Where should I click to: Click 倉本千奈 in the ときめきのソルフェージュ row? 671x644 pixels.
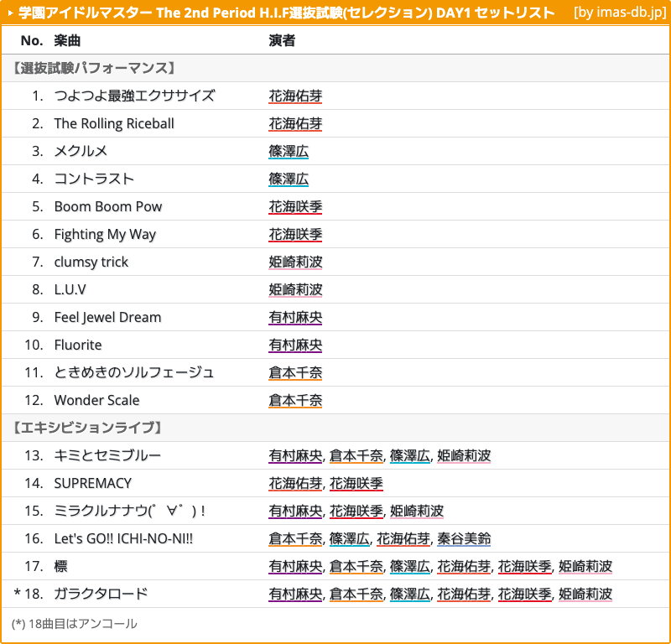[x=295, y=372]
